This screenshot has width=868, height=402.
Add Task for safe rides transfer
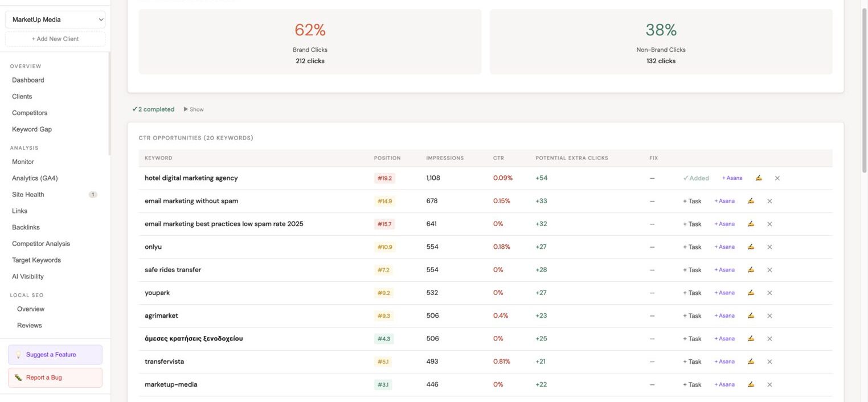coord(692,270)
